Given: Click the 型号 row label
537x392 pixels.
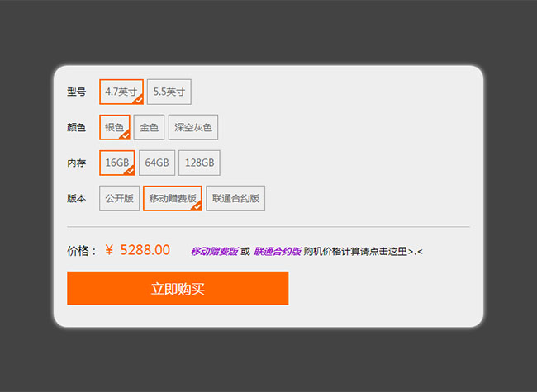Looking at the screenshot, I should (x=76, y=92).
